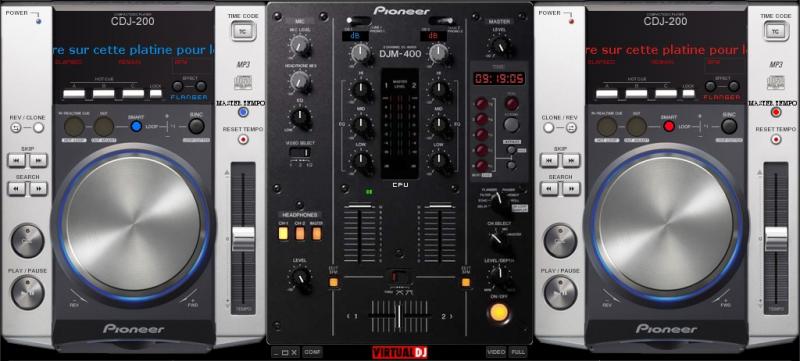This screenshot has width=800, height=361.
Task: Toggle the orange effect ON/OFF button
Action: coord(499,312)
